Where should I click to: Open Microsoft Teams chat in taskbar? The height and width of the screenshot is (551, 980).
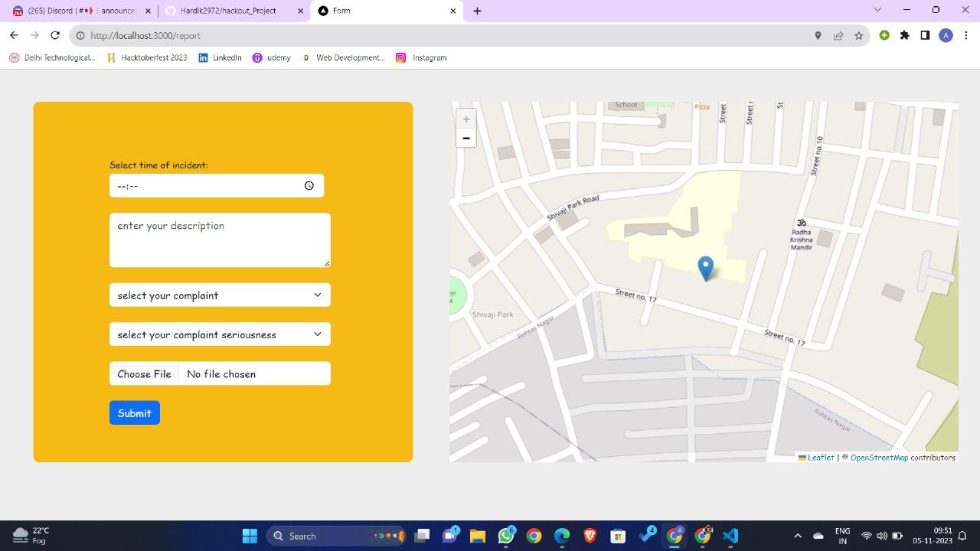[x=450, y=536]
